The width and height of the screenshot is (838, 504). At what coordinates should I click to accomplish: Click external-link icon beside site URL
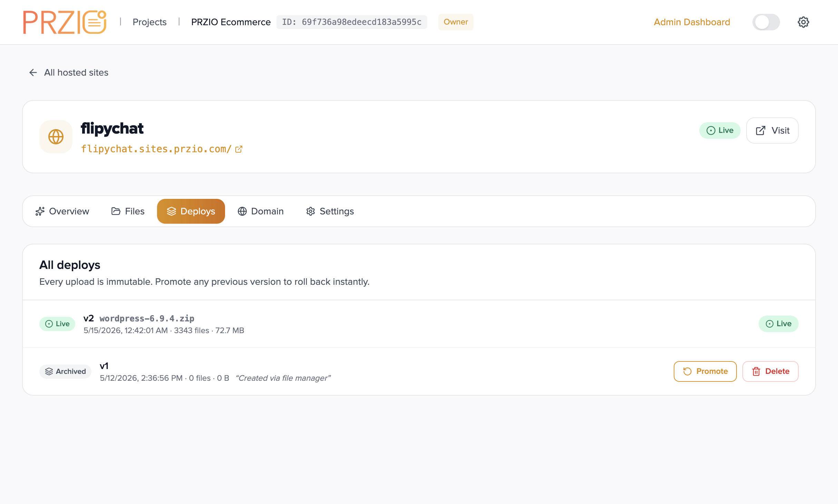[x=239, y=149]
